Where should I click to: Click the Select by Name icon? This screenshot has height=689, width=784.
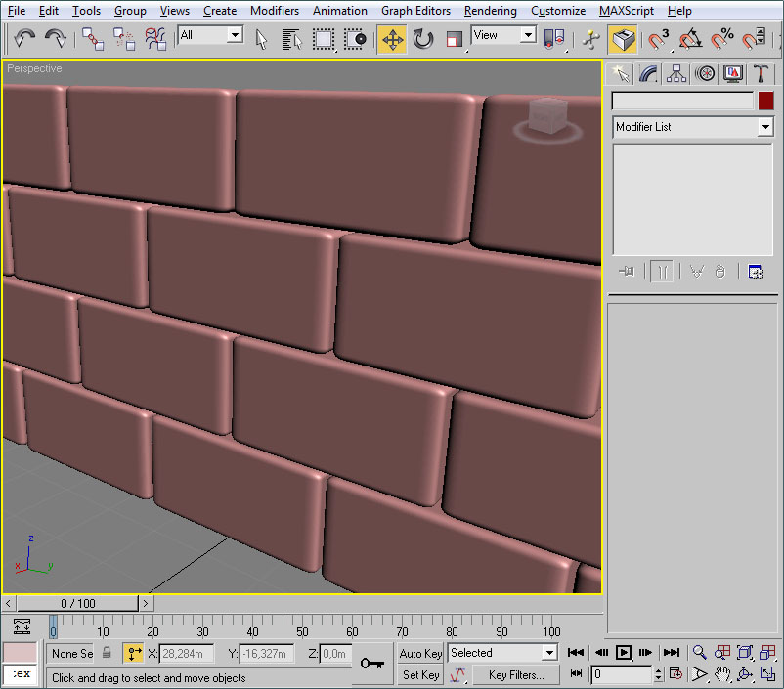[291, 39]
